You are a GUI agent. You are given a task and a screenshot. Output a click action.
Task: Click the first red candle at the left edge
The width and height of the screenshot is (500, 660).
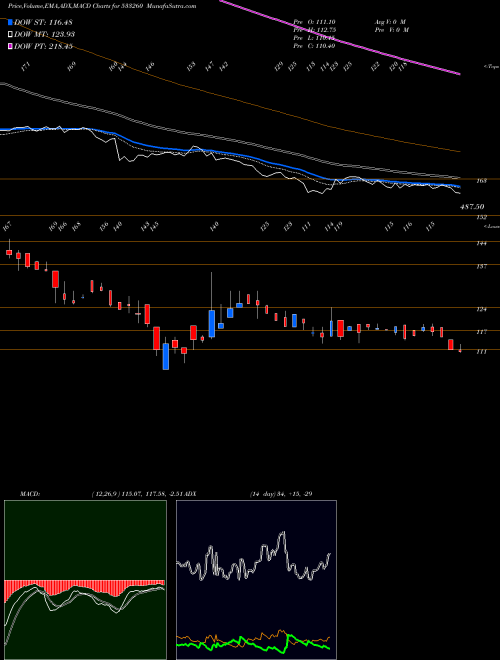[x=9, y=252]
